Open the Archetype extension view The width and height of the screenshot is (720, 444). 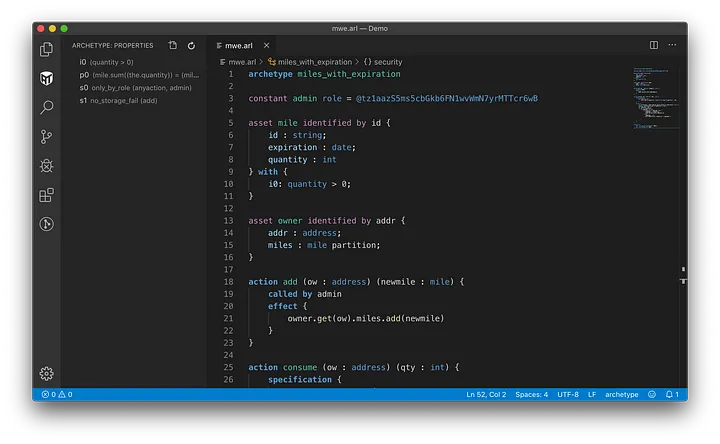[x=46, y=78]
